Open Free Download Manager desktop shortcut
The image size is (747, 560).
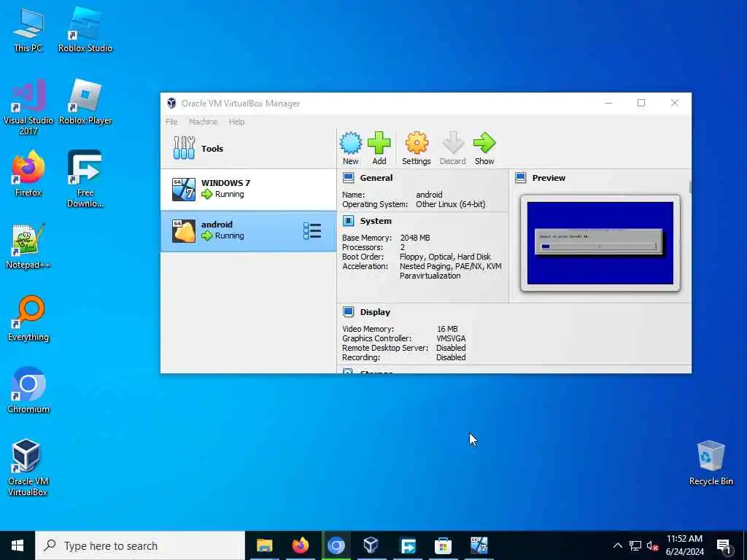pos(85,179)
